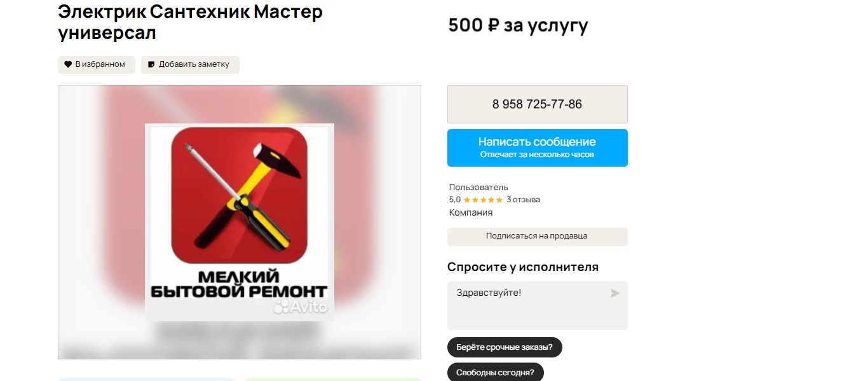
Task: Click the 5,0 rating score
Action: point(455,200)
